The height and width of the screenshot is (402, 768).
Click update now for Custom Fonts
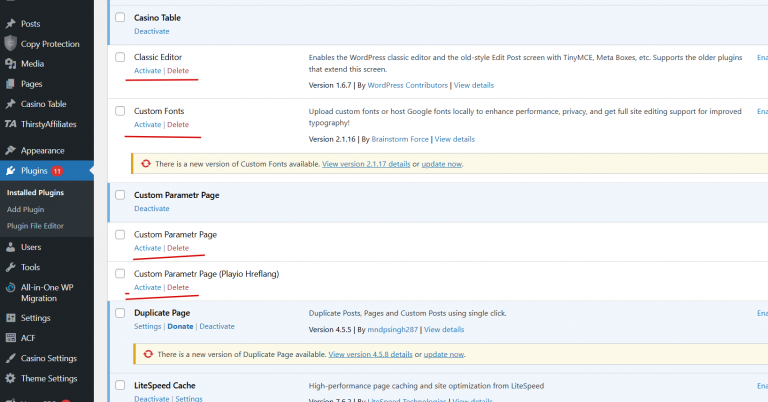[441, 164]
